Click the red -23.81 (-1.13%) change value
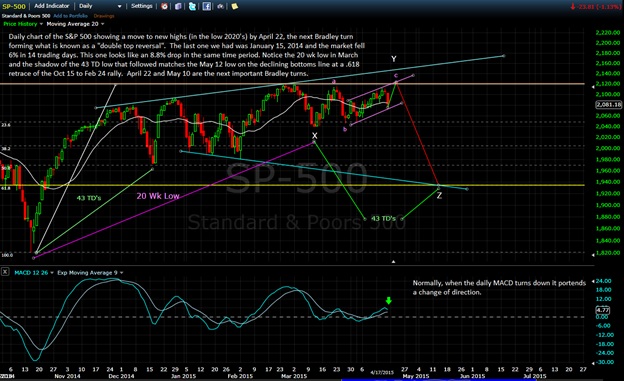 [595, 7]
